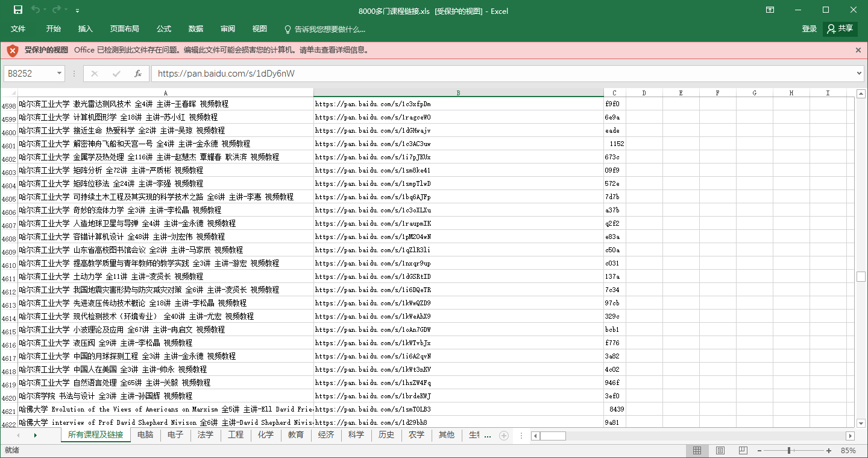The width and height of the screenshot is (868, 458).
Task: Open the 视图 ribbon tab
Action: [x=260, y=29]
